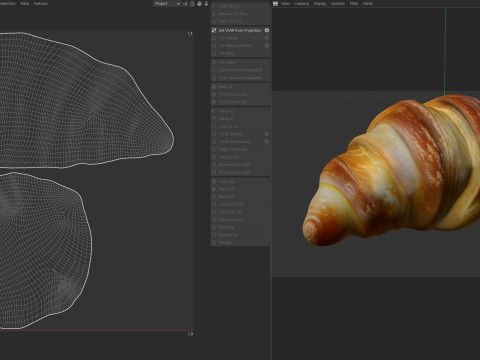The height and width of the screenshot is (360, 480).
Task: Click the Boundary to Quad tool
Action: coord(240,172)
